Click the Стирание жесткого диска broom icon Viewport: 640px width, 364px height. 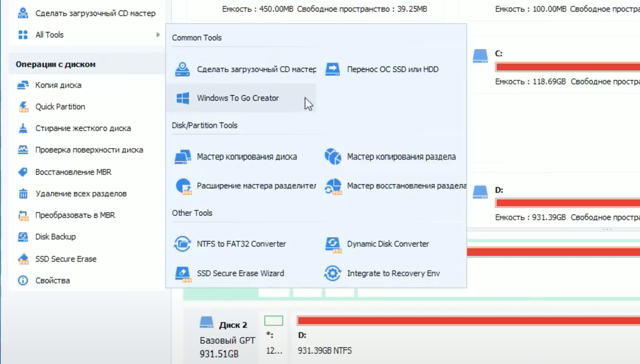click(23, 128)
